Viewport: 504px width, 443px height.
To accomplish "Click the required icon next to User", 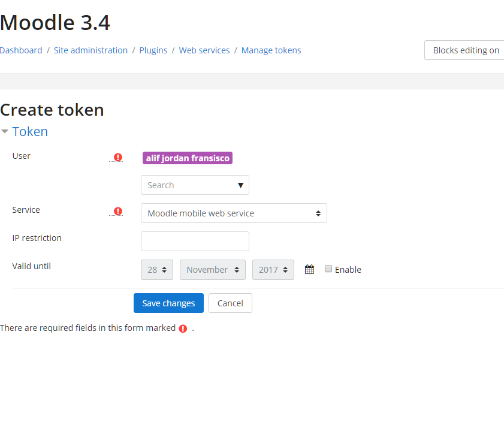I will click(118, 157).
